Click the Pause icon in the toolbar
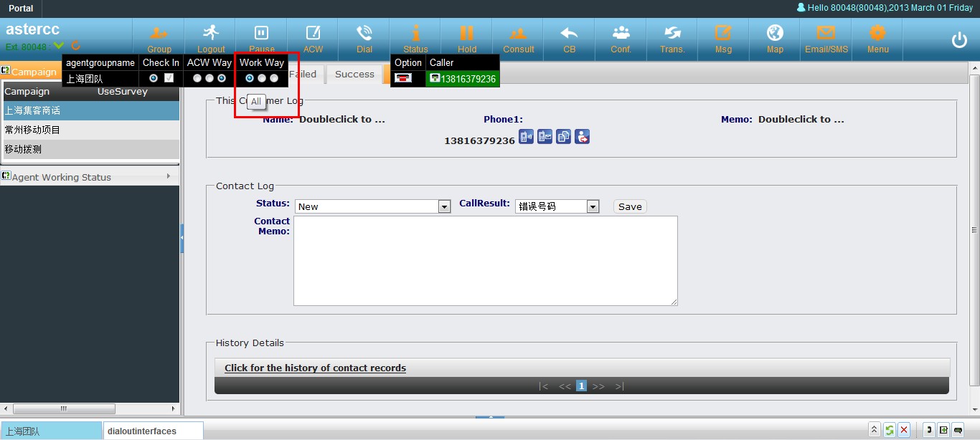Viewport: 980px width, 440px height. pos(261,34)
